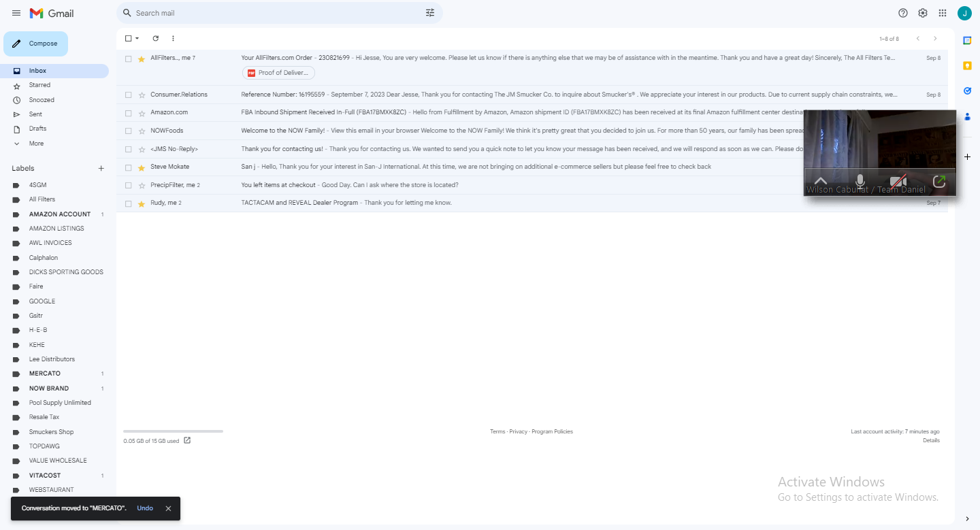
Task: Star the Consumer.Relations email
Action: (x=142, y=95)
